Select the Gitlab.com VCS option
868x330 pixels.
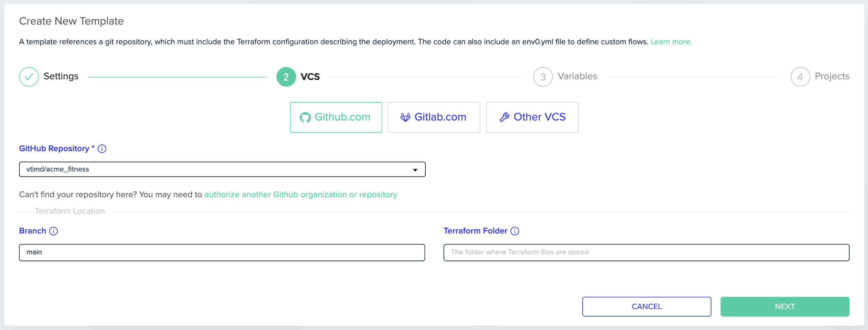click(434, 117)
